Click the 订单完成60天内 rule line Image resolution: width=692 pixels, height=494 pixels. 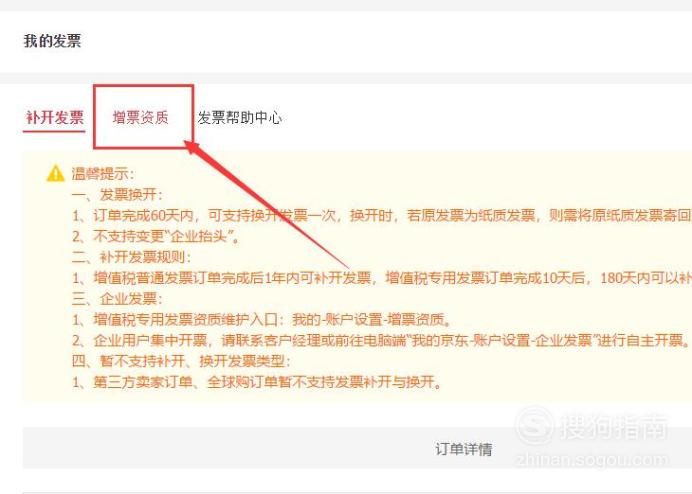click(381, 215)
